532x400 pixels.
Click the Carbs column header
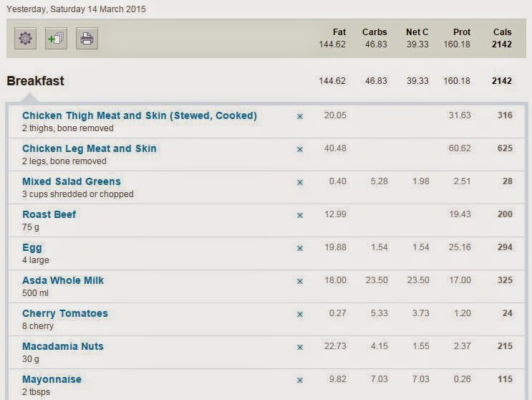(374, 32)
